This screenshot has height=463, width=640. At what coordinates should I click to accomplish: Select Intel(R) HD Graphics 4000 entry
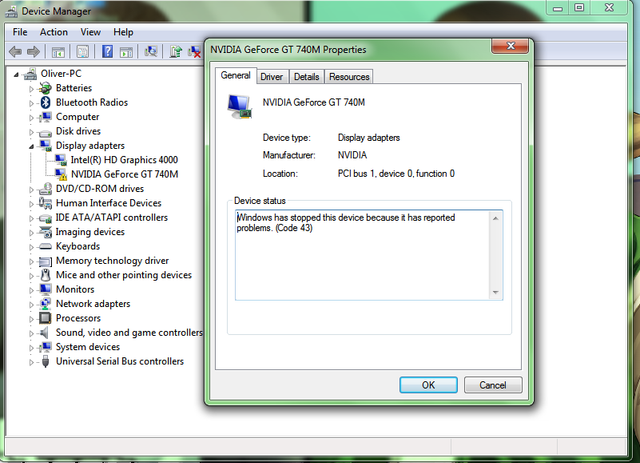click(x=124, y=160)
